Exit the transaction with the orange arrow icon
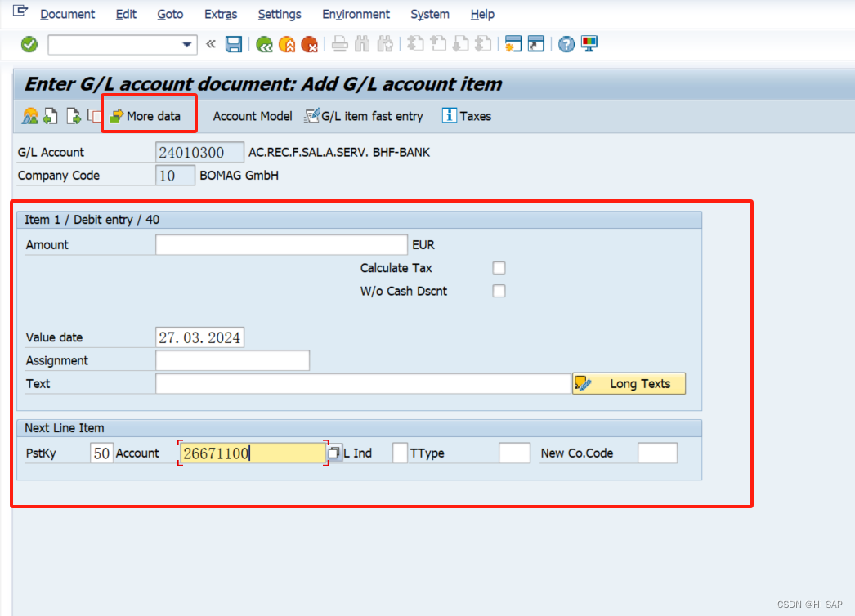The image size is (855, 616). (x=286, y=44)
